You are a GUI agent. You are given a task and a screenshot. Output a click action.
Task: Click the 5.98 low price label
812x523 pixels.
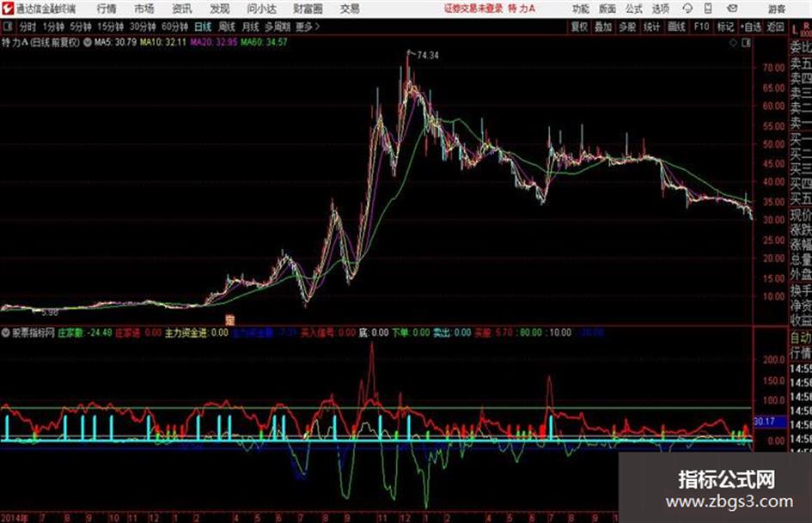50,313
